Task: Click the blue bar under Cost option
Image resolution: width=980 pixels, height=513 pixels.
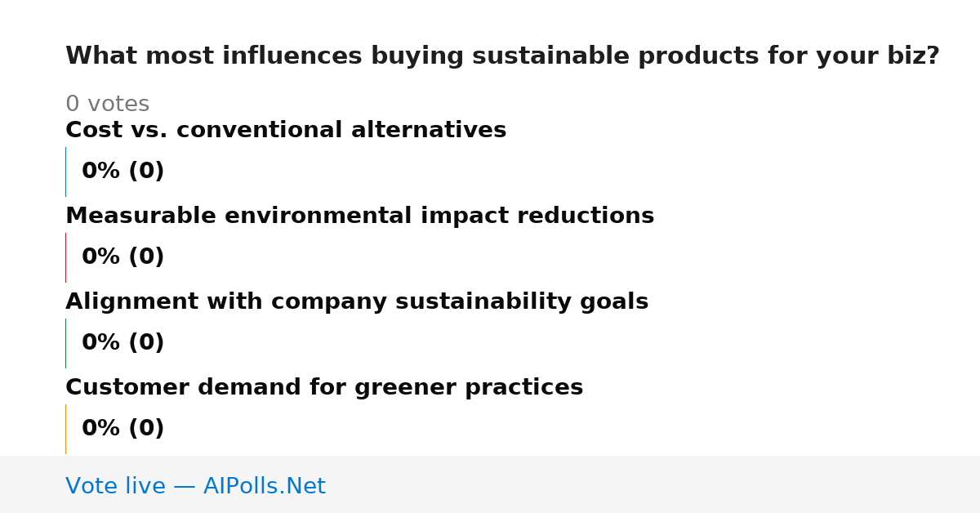Action: pos(65,172)
